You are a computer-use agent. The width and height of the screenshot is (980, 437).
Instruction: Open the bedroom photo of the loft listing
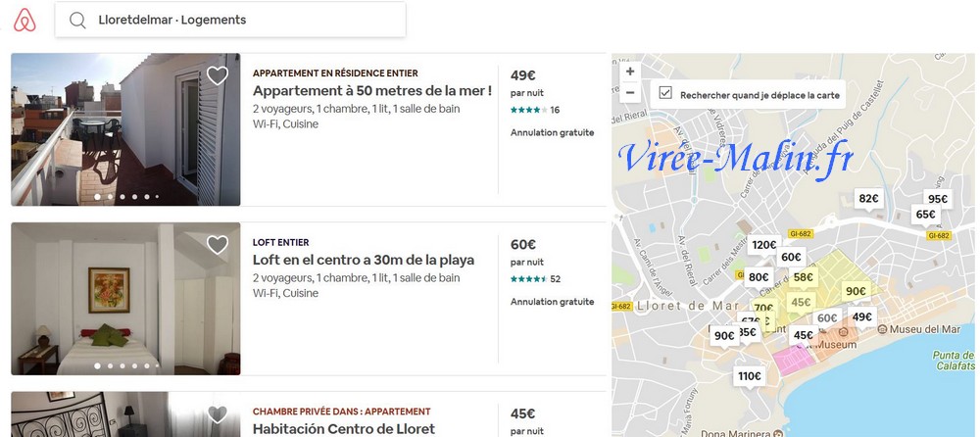tap(125, 299)
